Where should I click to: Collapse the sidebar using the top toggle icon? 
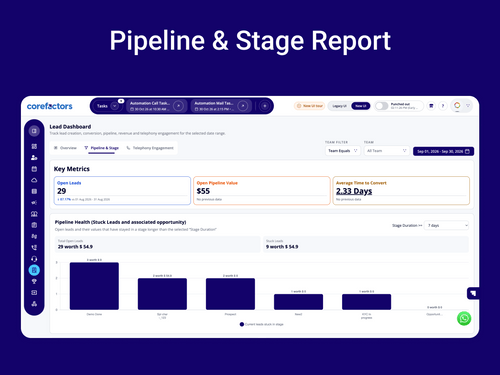tap(34, 131)
